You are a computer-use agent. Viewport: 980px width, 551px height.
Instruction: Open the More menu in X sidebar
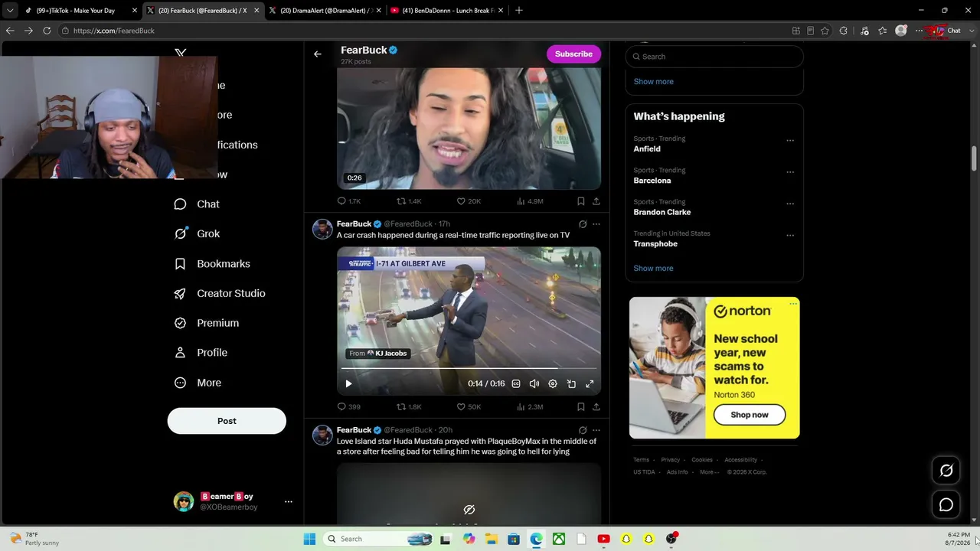coord(198,383)
